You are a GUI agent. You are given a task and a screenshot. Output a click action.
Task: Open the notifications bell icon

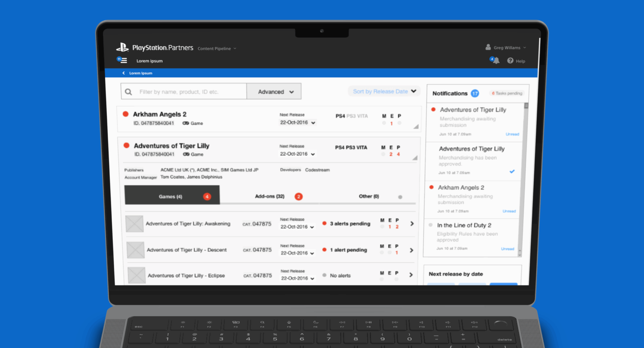click(x=496, y=61)
